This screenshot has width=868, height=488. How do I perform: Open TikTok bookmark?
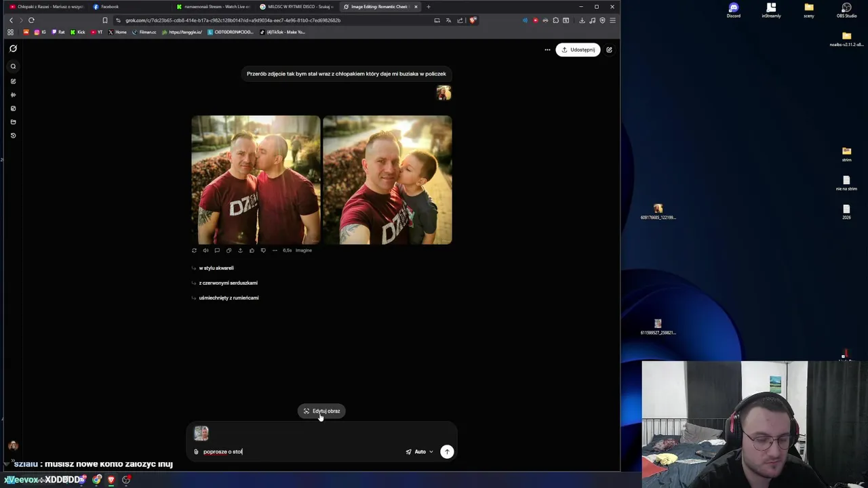tap(283, 32)
